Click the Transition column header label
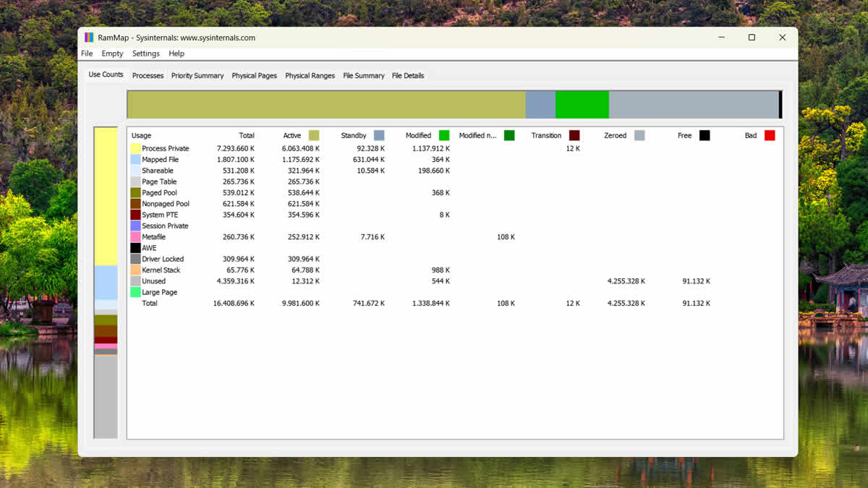 (x=546, y=135)
